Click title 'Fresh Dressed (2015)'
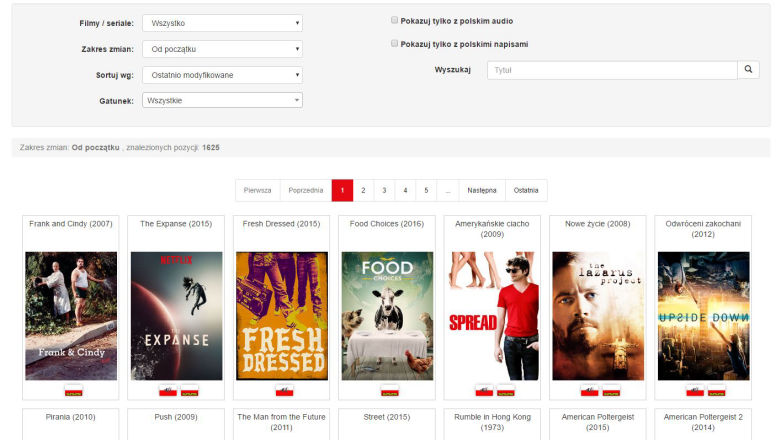781x440 pixels. [281, 224]
